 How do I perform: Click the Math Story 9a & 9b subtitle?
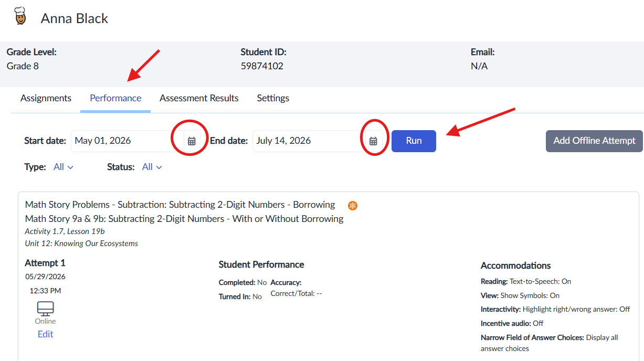[x=184, y=219]
